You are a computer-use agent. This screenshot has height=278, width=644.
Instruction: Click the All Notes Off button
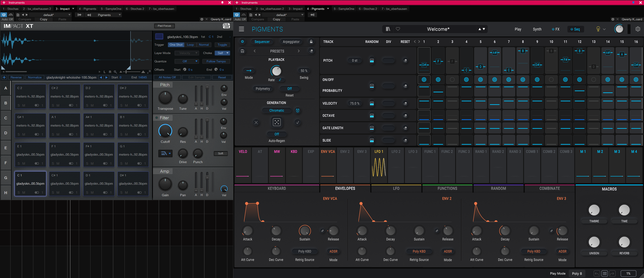click(167, 77)
